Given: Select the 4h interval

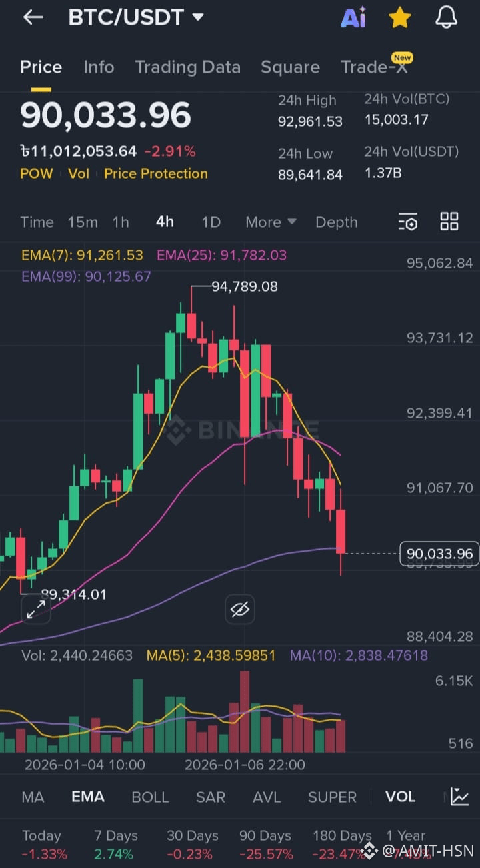Looking at the screenshot, I should [165, 222].
